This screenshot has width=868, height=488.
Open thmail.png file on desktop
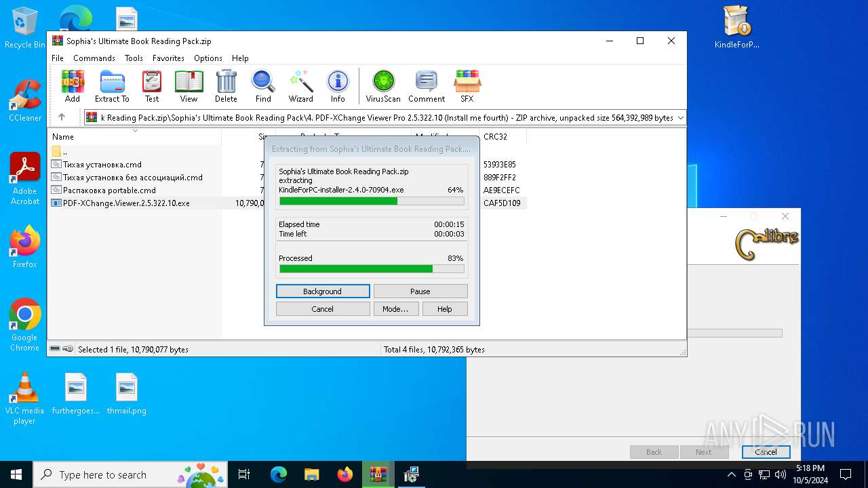coord(127,394)
